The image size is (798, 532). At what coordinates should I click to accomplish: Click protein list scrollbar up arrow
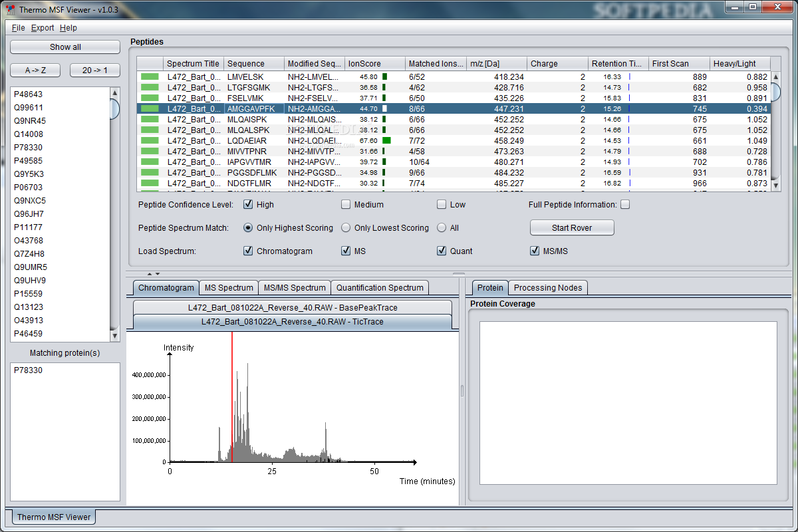pyautogui.click(x=114, y=92)
